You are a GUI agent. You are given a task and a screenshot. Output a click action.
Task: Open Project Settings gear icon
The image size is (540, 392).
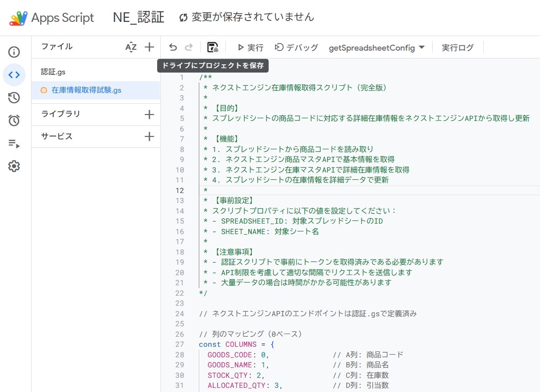click(x=14, y=166)
